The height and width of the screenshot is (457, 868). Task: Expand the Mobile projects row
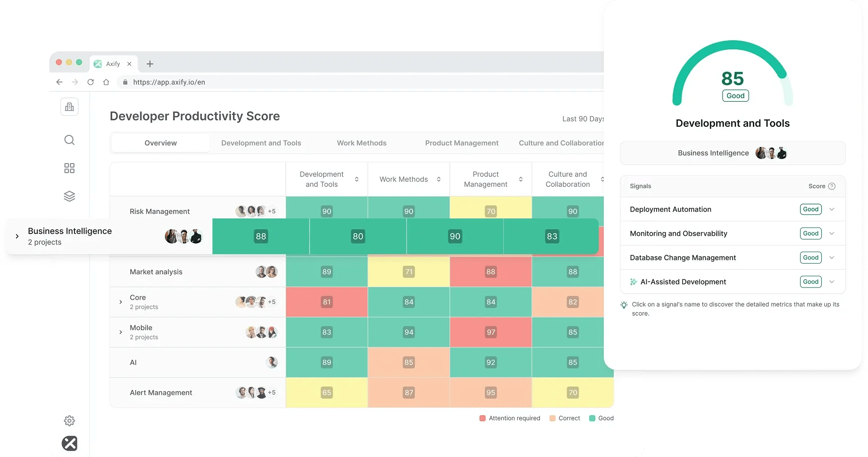pyautogui.click(x=120, y=332)
